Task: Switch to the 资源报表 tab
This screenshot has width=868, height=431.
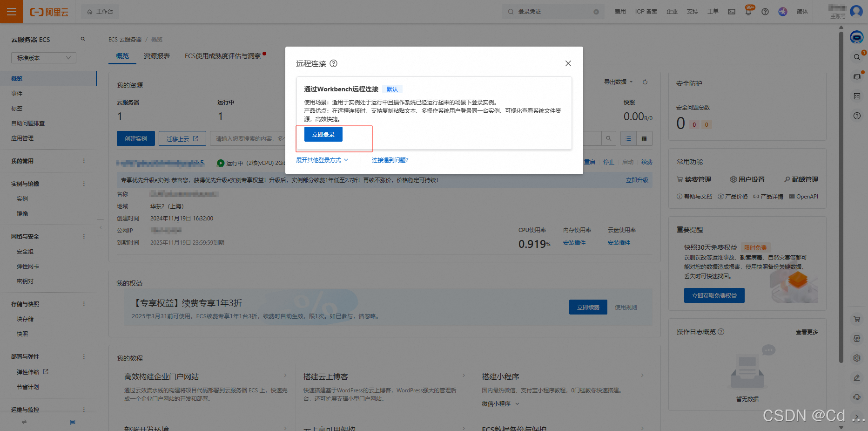Action: pos(157,56)
